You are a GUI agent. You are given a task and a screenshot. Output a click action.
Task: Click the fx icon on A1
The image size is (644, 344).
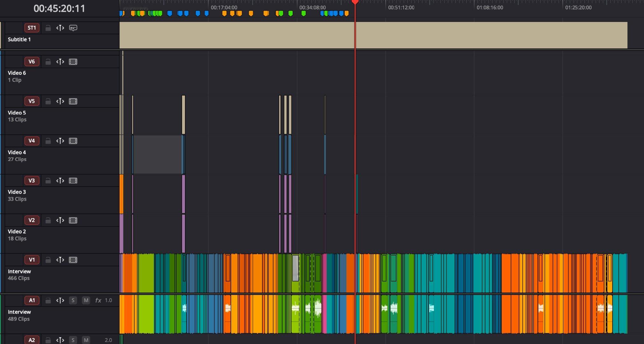point(98,300)
